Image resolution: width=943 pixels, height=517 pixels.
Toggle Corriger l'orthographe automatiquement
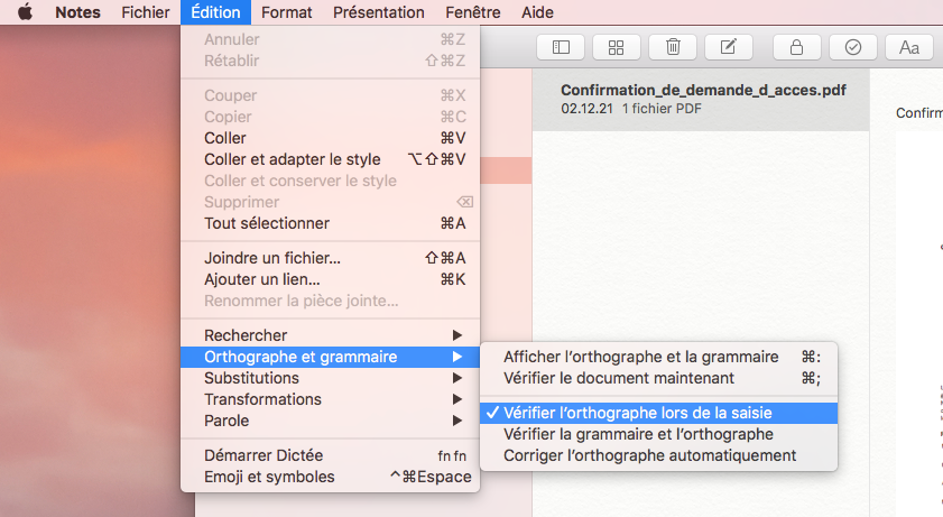pyautogui.click(x=649, y=456)
